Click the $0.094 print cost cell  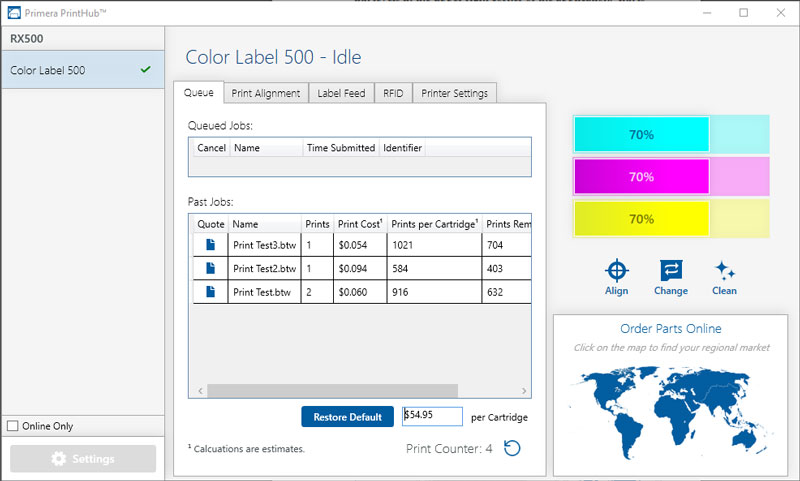360,268
